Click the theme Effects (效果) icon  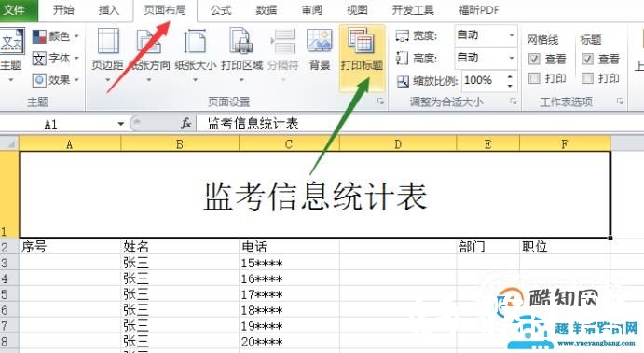[x=39, y=80]
